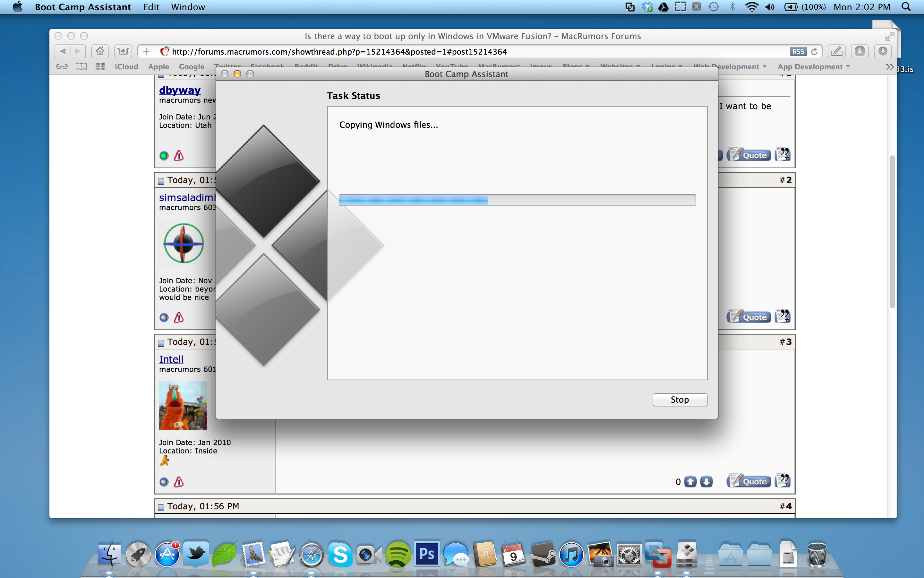Click the Safari vertical scrollbar

coord(892,231)
